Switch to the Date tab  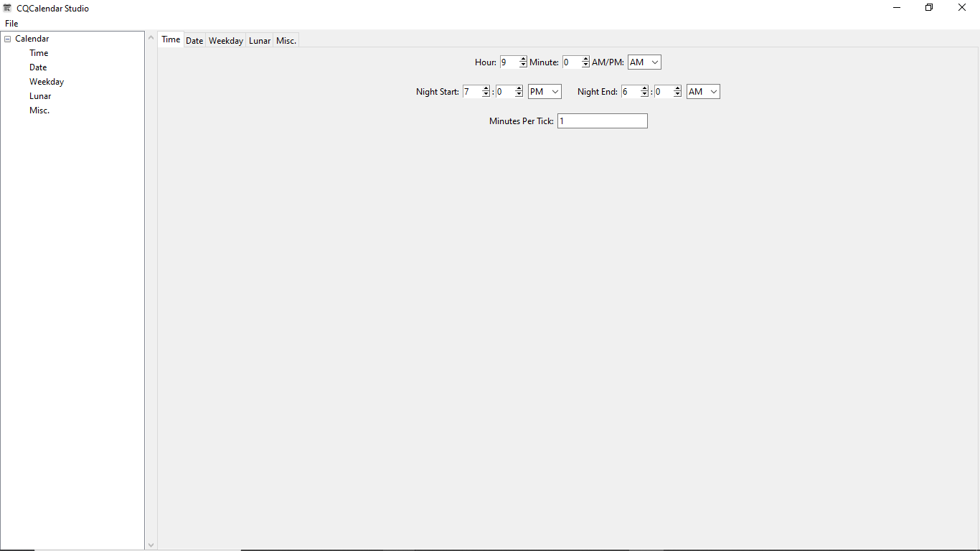(194, 41)
